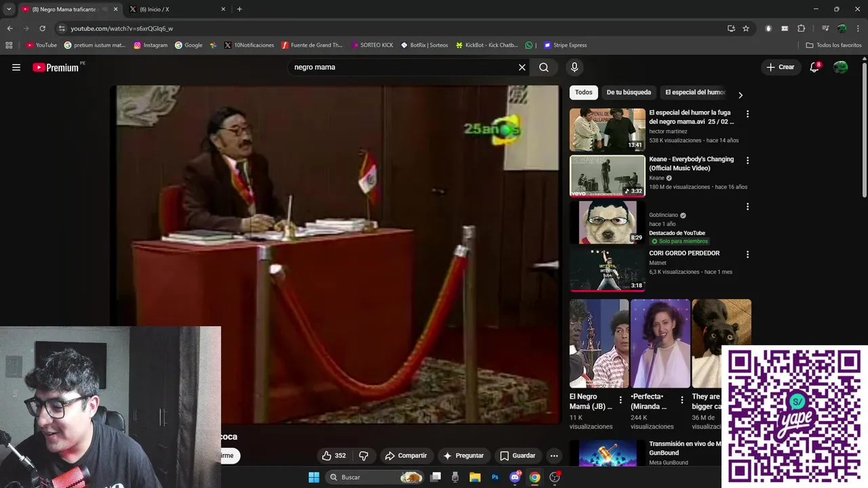Image resolution: width=868 pixels, height=488 pixels.
Task: Open a new browser tab
Action: point(239,9)
